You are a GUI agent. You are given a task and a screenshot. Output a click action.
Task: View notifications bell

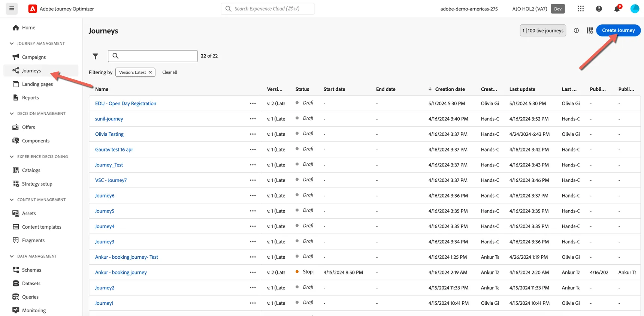point(617,9)
